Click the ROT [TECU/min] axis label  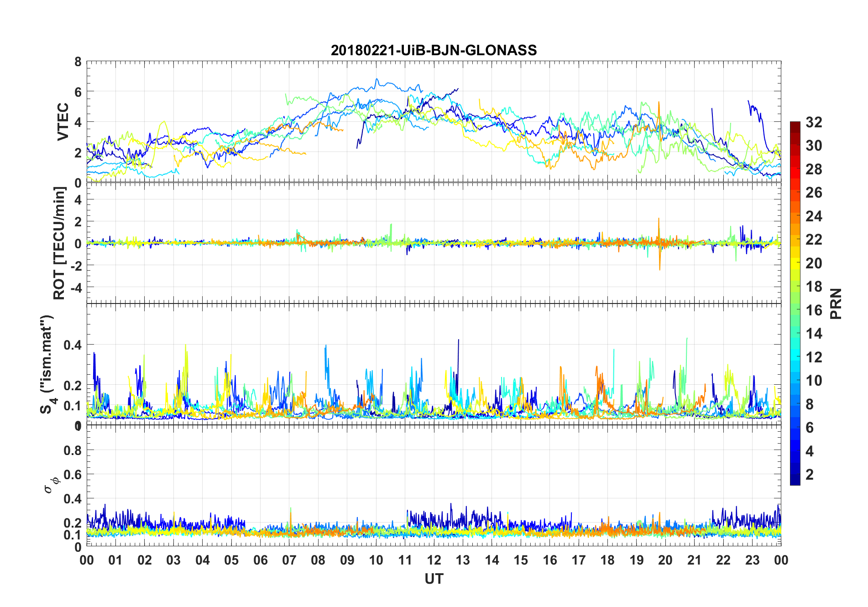click(59, 243)
